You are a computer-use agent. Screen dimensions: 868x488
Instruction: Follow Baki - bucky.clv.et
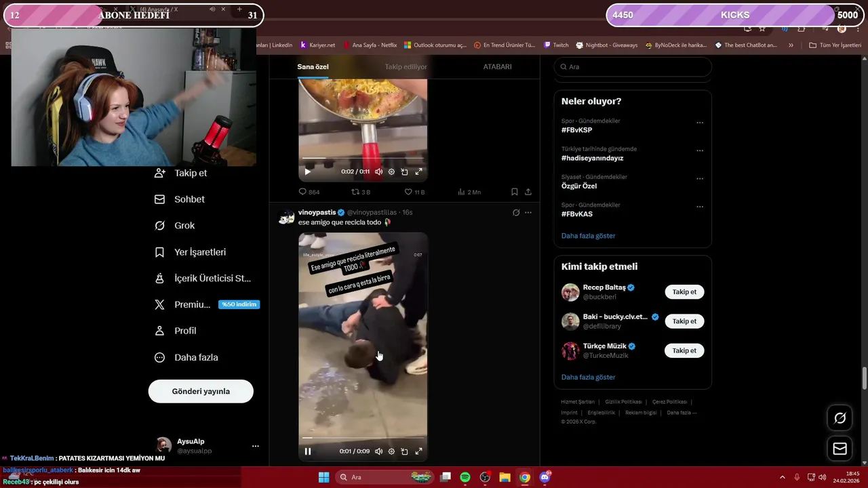pos(684,321)
